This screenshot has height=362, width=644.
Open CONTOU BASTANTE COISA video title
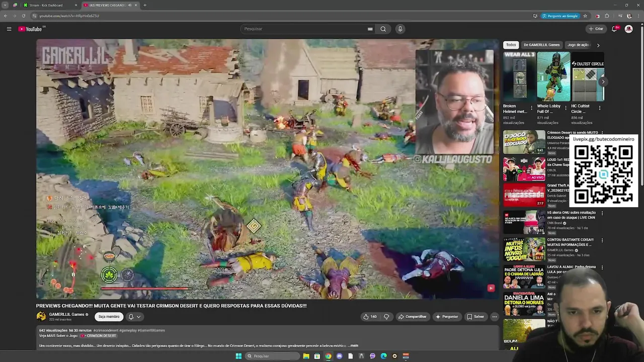[570, 242]
